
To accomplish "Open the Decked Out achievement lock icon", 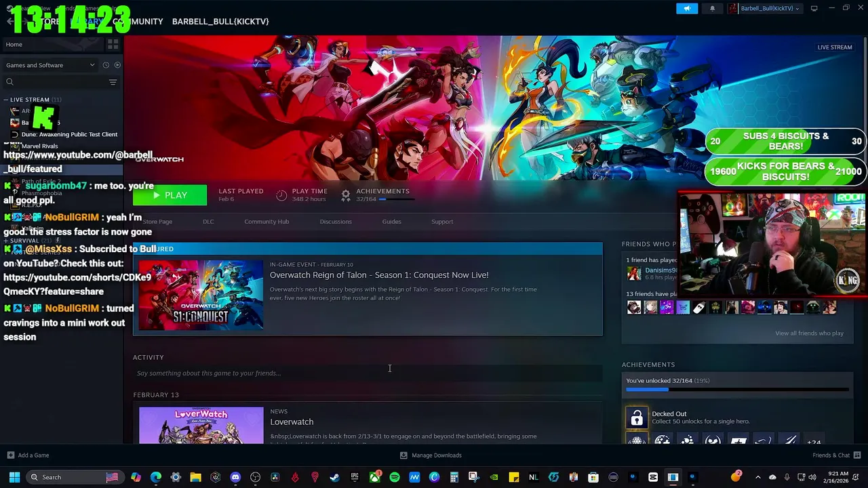I will 637,418.
